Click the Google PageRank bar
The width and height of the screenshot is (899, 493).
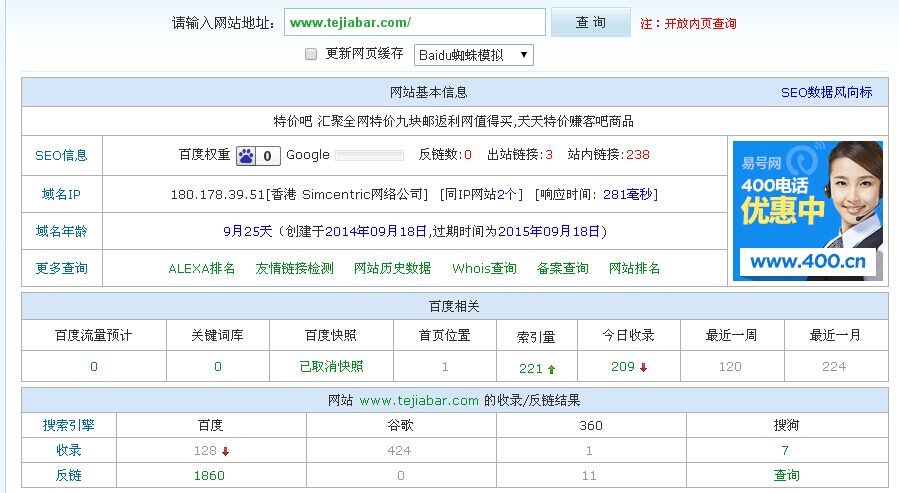369,155
